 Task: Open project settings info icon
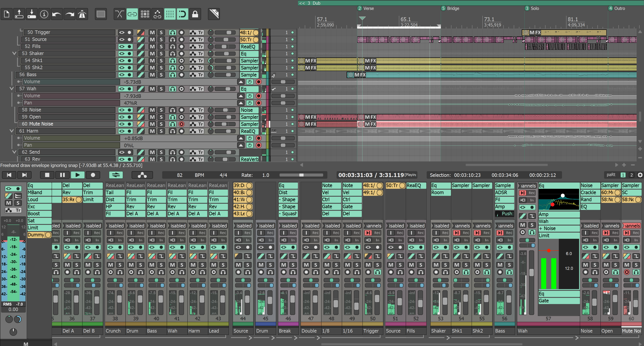point(44,14)
